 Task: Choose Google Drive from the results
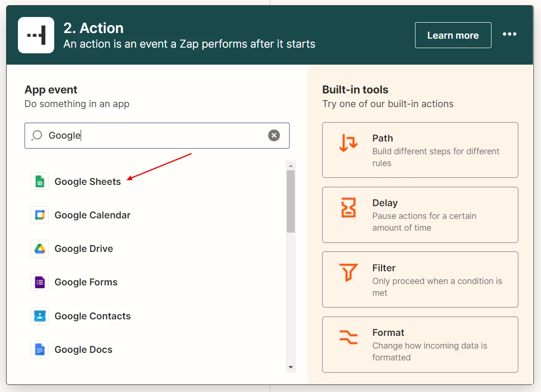[84, 249]
